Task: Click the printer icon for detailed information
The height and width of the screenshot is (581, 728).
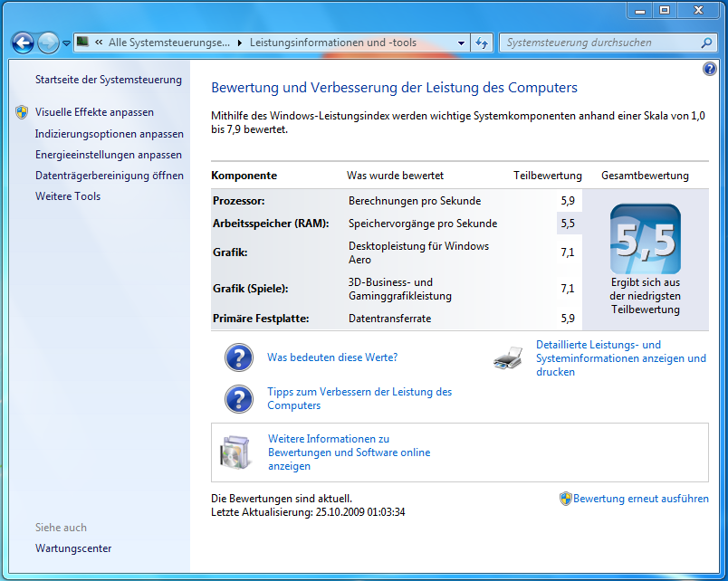Action: [x=508, y=358]
